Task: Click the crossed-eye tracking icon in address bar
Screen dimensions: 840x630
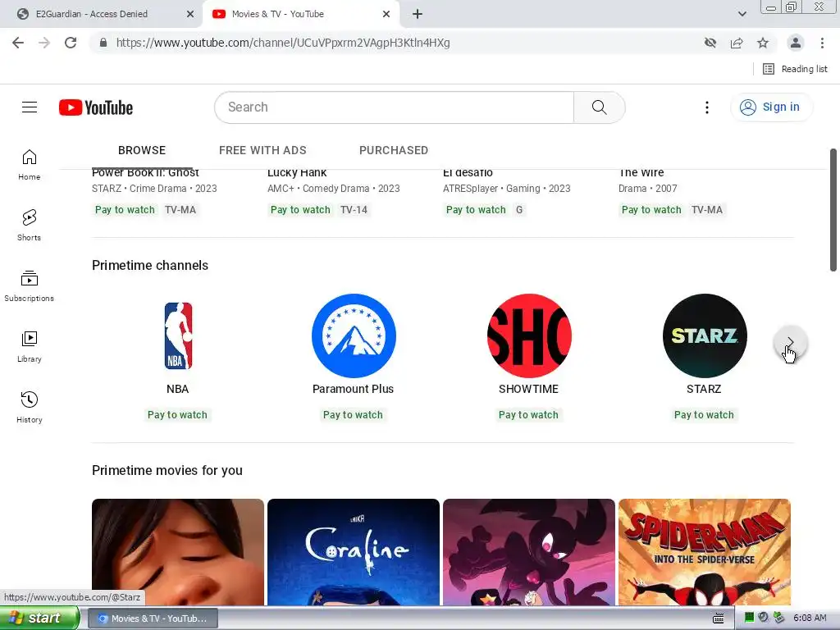Action: point(710,43)
